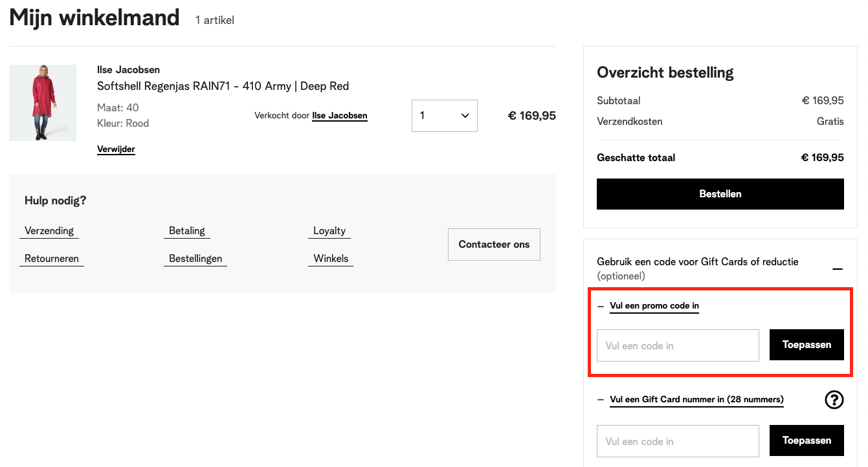868x467 pixels.
Task: Open the Retourneren help link
Action: click(x=52, y=259)
